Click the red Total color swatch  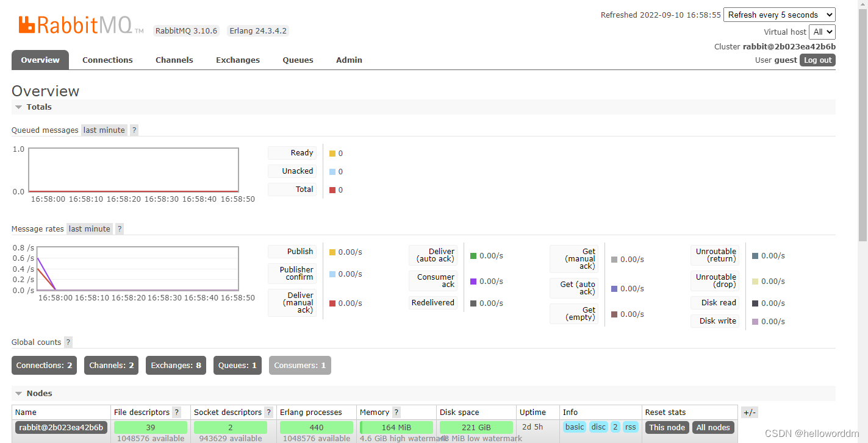click(x=332, y=190)
